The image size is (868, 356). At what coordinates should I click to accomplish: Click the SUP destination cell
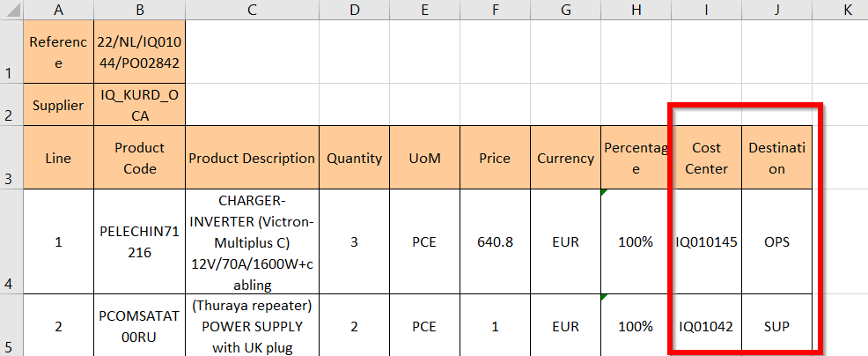(776, 326)
